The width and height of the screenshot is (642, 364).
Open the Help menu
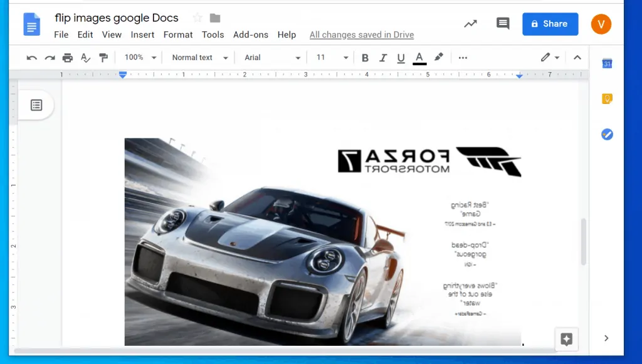tap(287, 34)
